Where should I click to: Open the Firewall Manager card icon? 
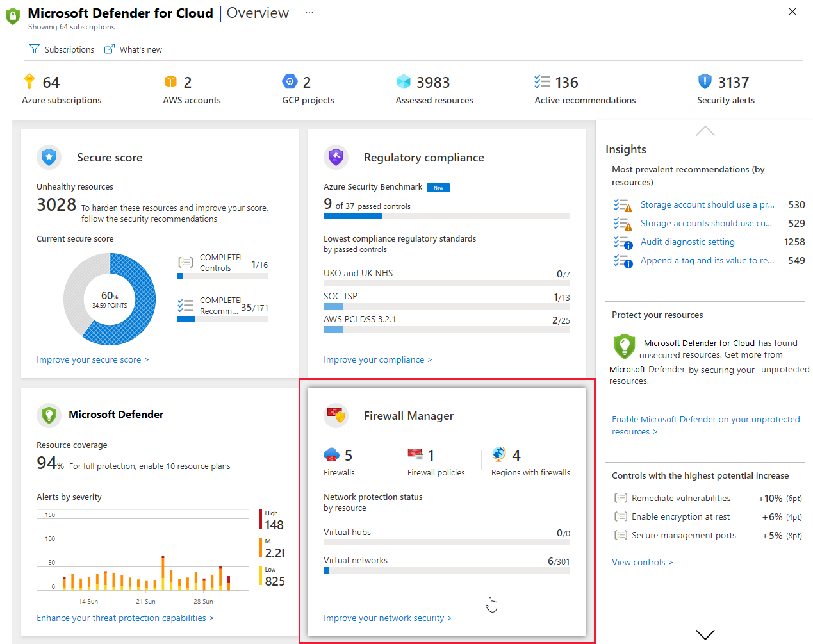(336, 415)
